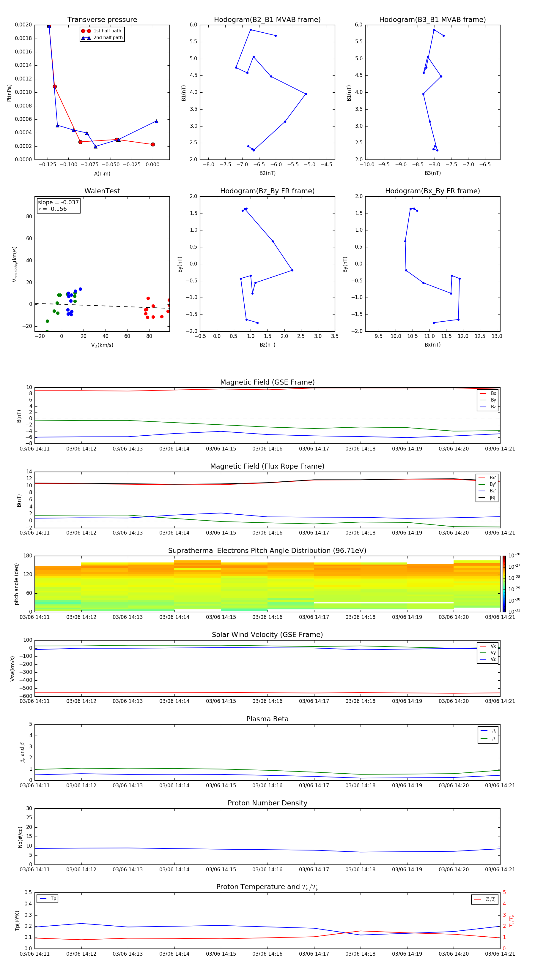Click the 'WalenTest' plot title
This screenshot has height=980, width=535.
click(x=102, y=191)
